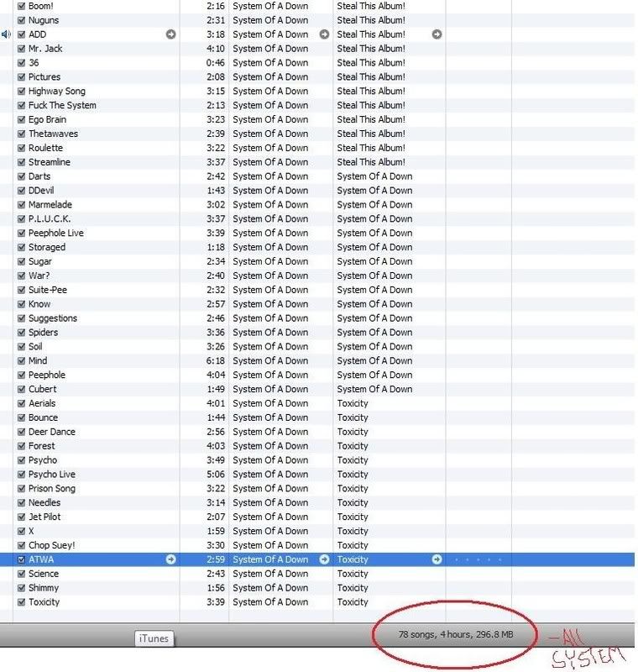
Task: Set the rating dots for ATWA
Action: click(478, 559)
